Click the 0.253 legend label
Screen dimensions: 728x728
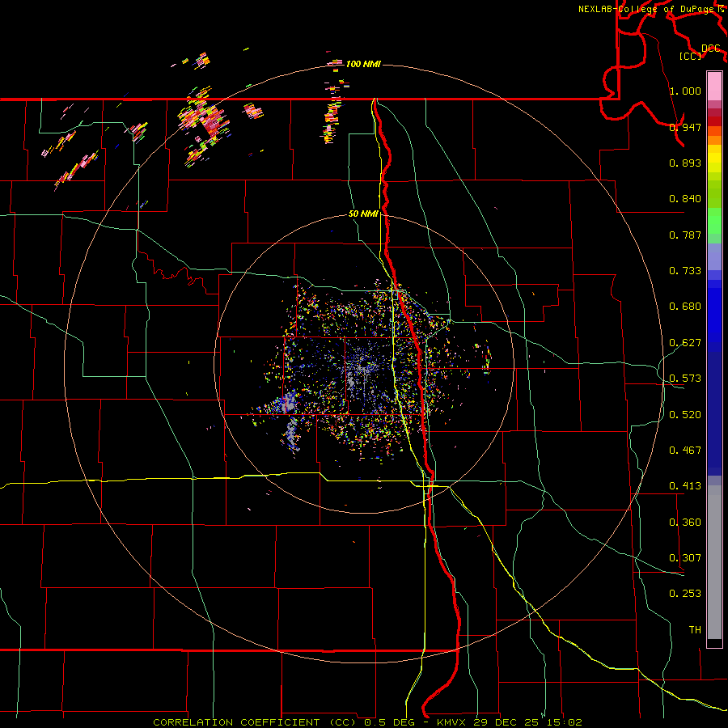[x=685, y=594]
